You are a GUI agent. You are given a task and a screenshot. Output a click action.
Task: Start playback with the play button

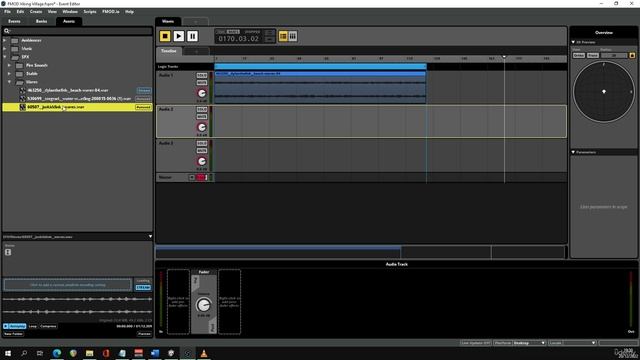(179, 36)
